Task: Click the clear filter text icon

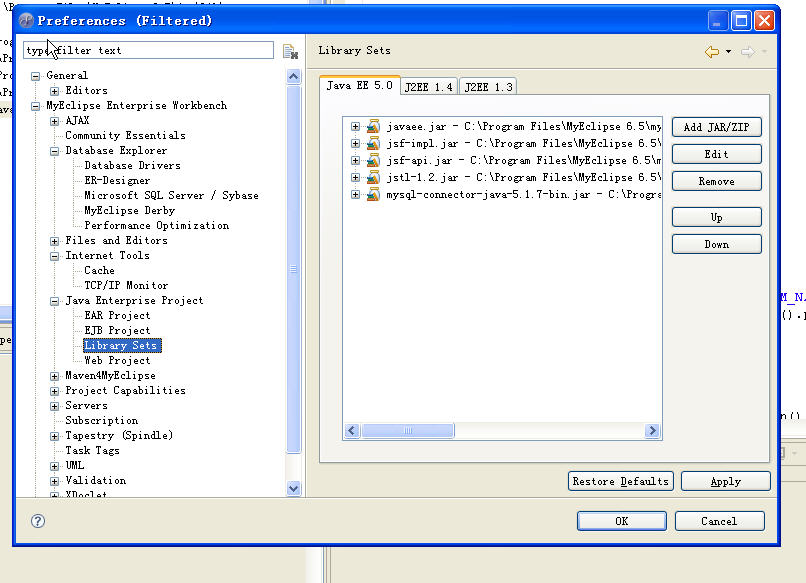Action: tap(290, 51)
